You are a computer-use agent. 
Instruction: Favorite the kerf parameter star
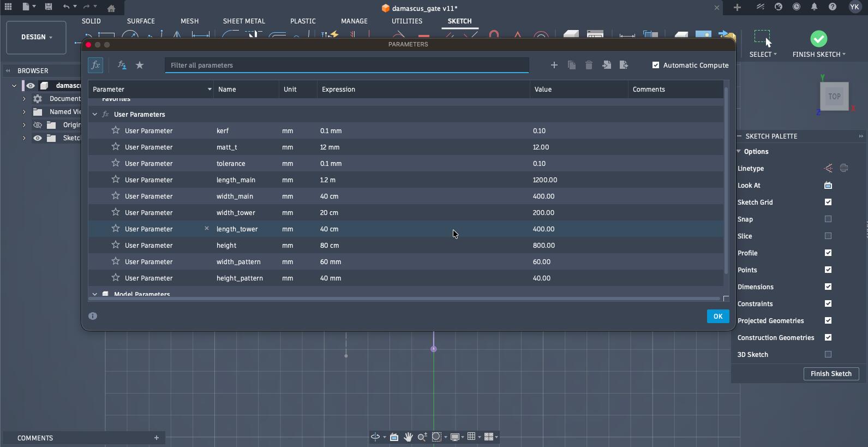pyautogui.click(x=116, y=130)
